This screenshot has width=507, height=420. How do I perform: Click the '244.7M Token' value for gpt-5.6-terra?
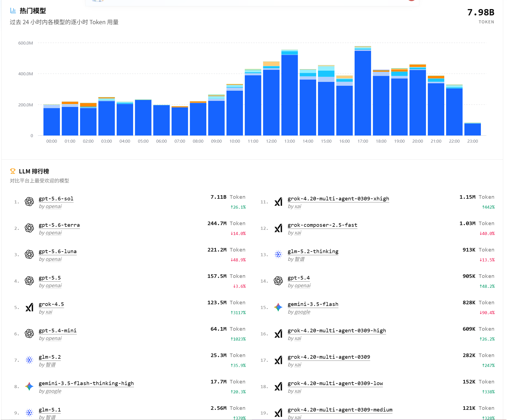click(226, 223)
